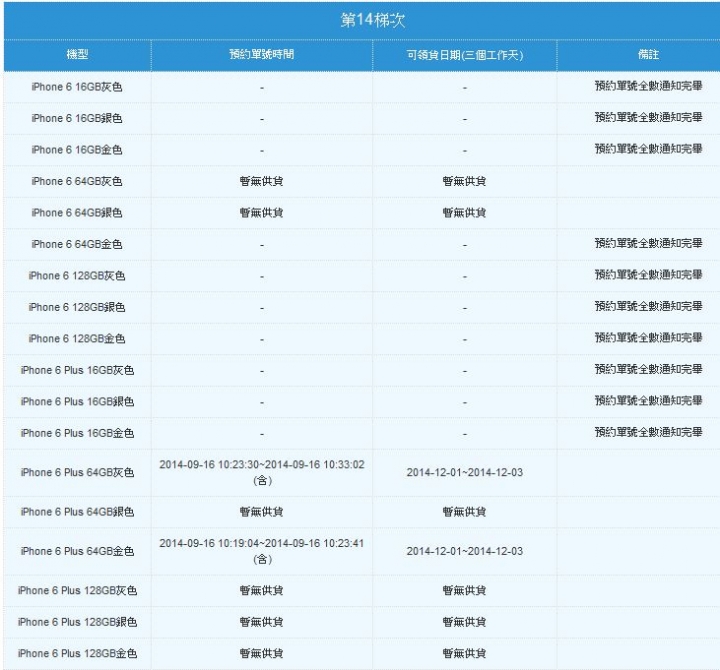Select the iPhone 6 Plus 128GB銀色 row label
720x670 pixels.
(77, 622)
